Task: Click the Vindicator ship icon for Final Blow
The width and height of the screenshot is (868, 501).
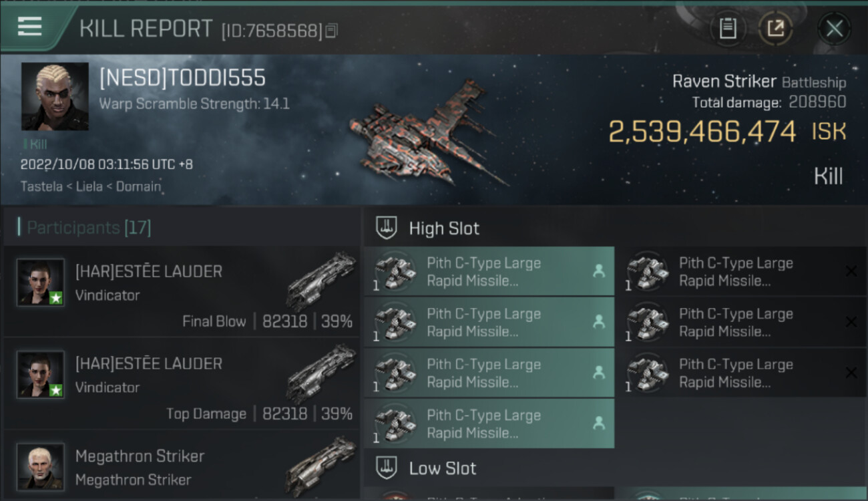Action: (321, 281)
